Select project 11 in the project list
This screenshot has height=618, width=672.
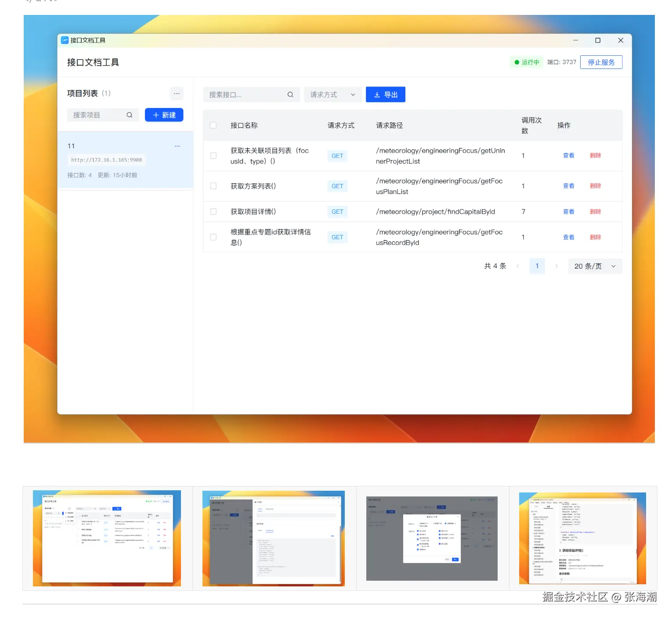point(125,160)
